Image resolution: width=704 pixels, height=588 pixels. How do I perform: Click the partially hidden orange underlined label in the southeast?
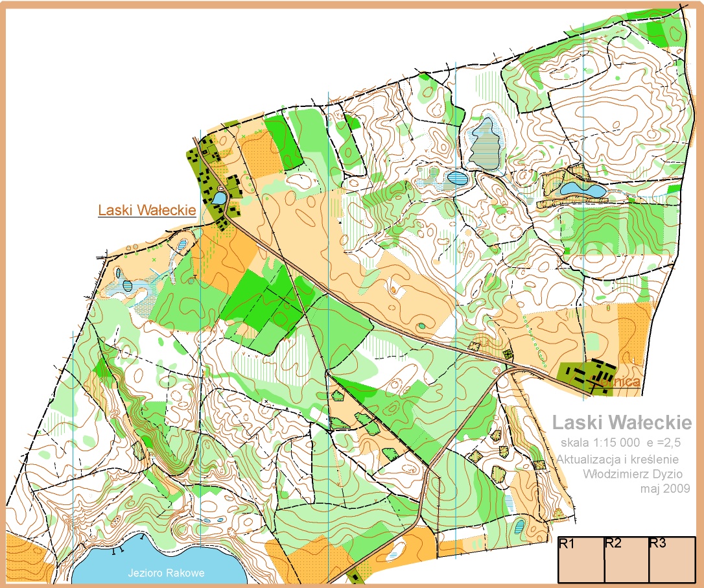tap(621, 382)
